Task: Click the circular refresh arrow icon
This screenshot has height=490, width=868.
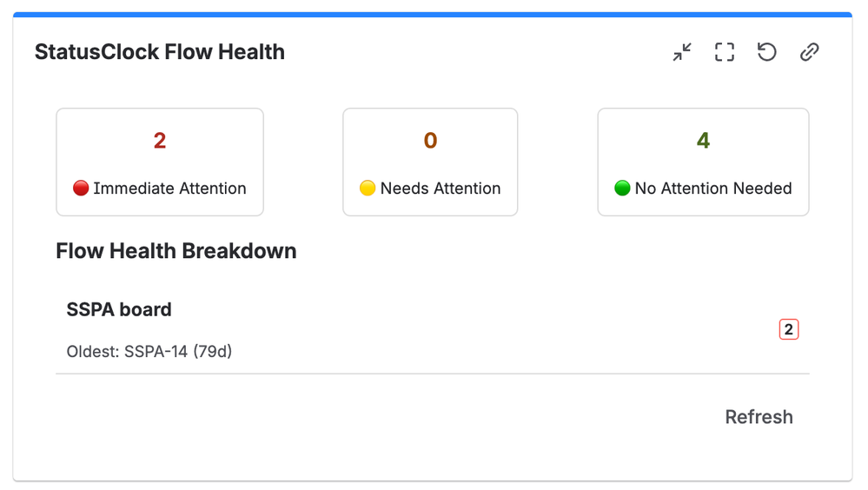Action: (x=766, y=52)
